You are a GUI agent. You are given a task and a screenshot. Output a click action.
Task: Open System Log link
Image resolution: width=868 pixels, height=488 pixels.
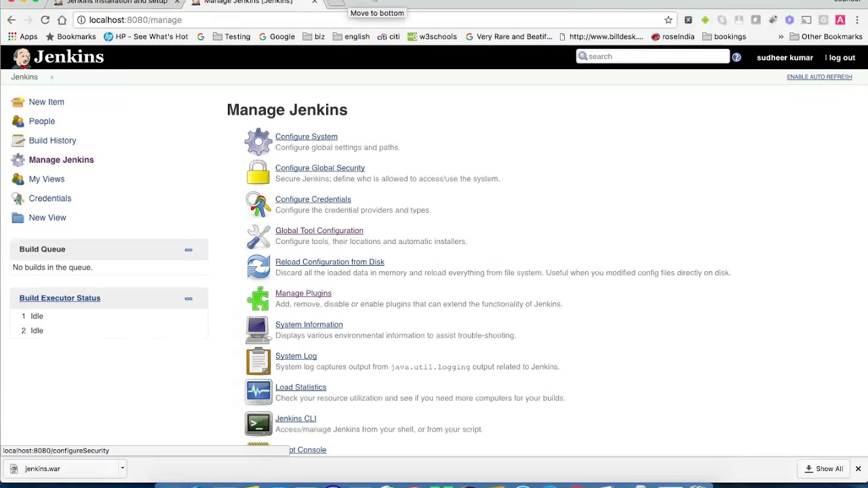(x=296, y=356)
